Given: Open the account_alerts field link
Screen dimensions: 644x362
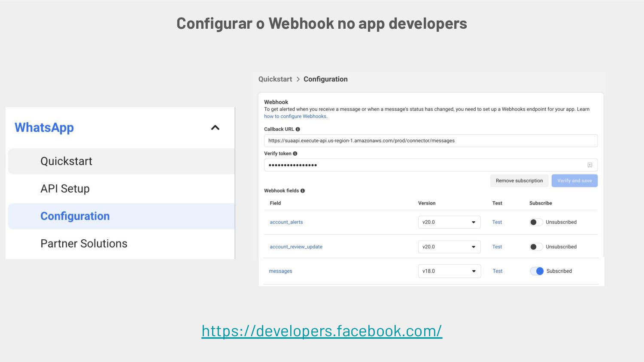Looking at the screenshot, I should pyautogui.click(x=286, y=222).
